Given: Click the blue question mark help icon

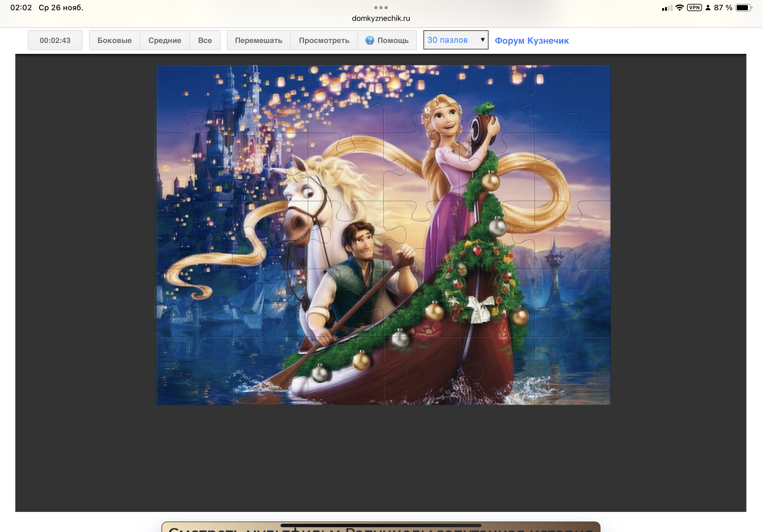Looking at the screenshot, I should (370, 40).
